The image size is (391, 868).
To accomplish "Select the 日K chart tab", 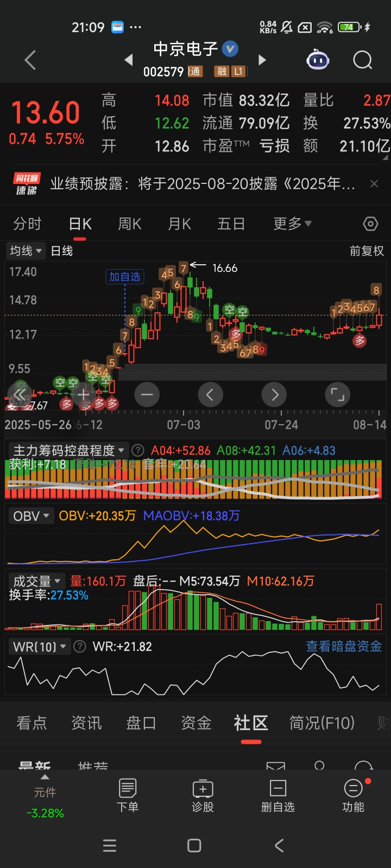I will (80, 224).
